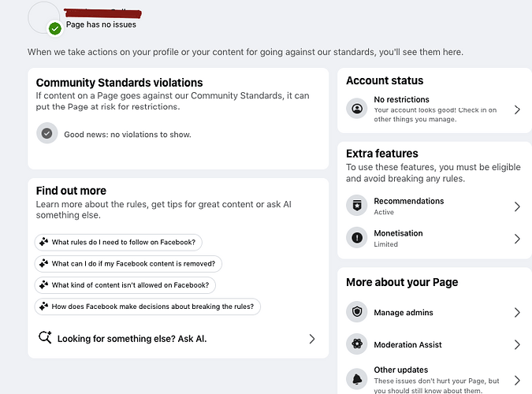Open Monetisation feature details
This screenshot has width=532, height=394.
click(x=434, y=238)
